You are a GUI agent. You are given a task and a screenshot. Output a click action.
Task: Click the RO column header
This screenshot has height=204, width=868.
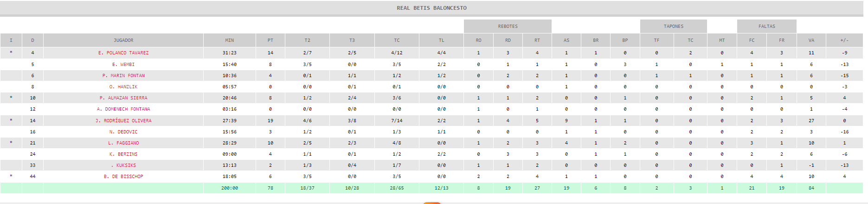(x=479, y=40)
